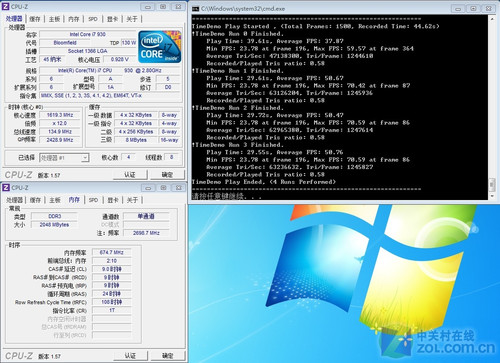
Task: Click the tRFC value 108 时钟
Action: (112, 302)
